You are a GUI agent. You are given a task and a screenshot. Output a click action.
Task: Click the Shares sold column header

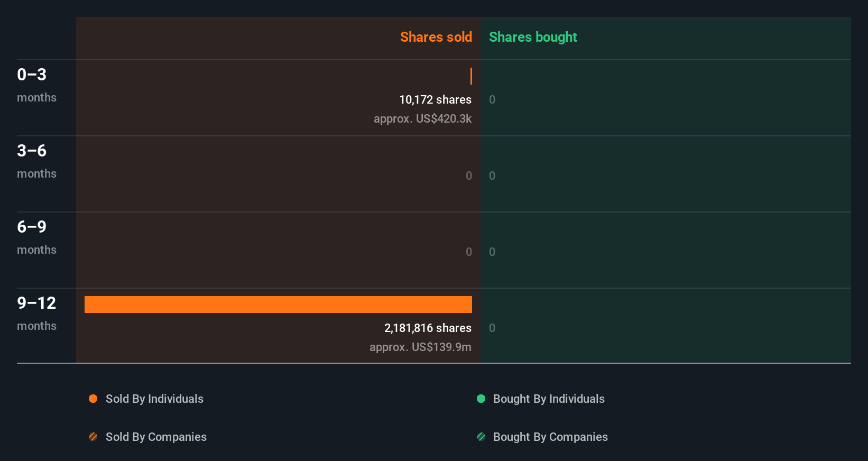[x=436, y=37]
